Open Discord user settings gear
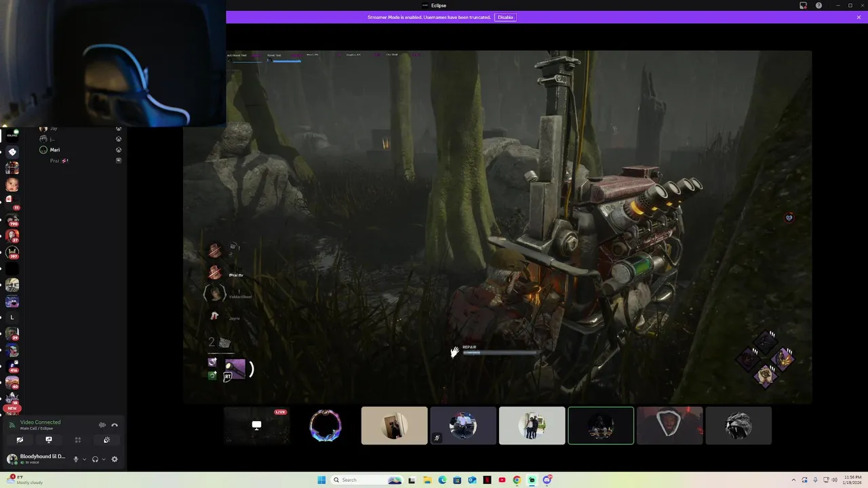The height and width of the screenshot is (488, 868). [115, 459]
